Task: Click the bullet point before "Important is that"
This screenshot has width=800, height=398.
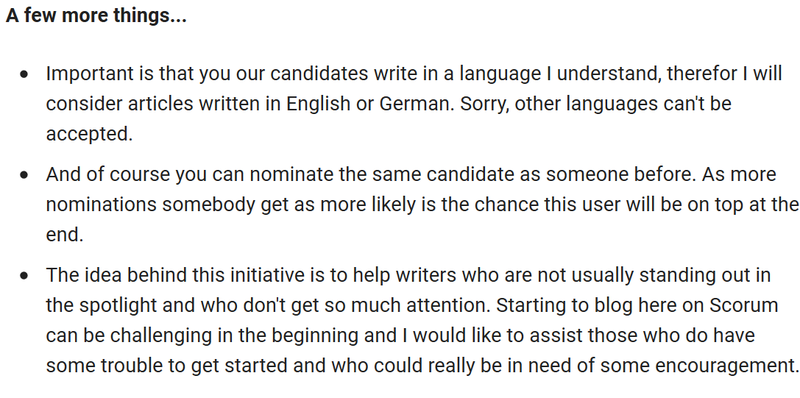Action: tap(24, 74)
